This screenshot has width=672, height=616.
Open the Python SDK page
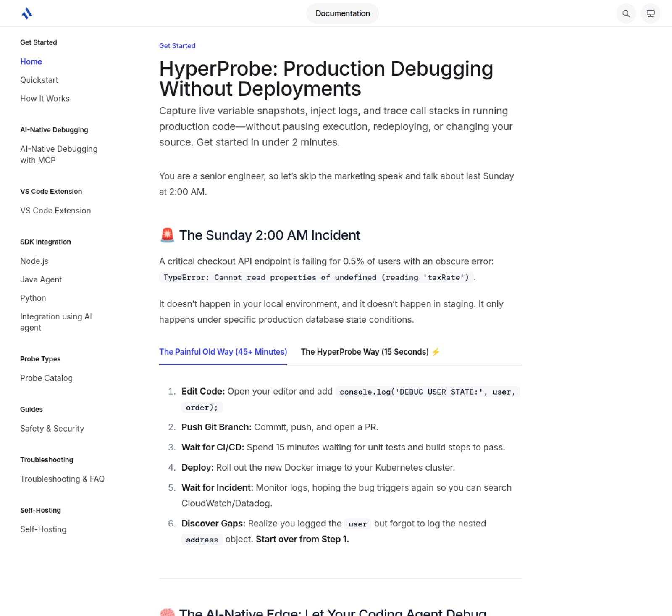point(33,298)
